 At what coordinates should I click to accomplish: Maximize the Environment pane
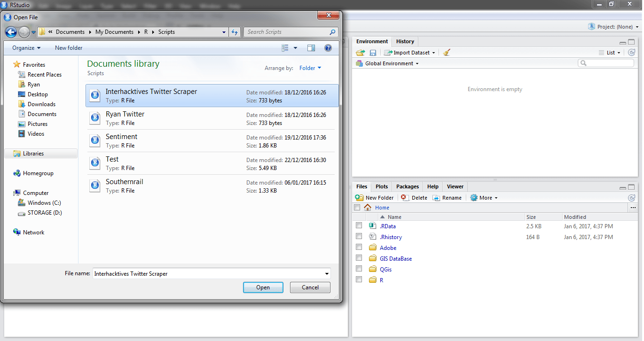(632, 42)
